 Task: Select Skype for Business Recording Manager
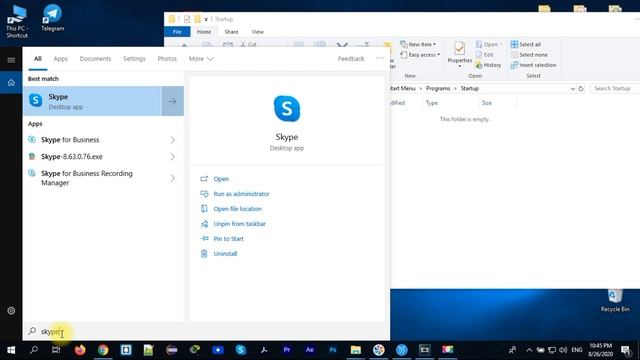(x=86, y=178)
